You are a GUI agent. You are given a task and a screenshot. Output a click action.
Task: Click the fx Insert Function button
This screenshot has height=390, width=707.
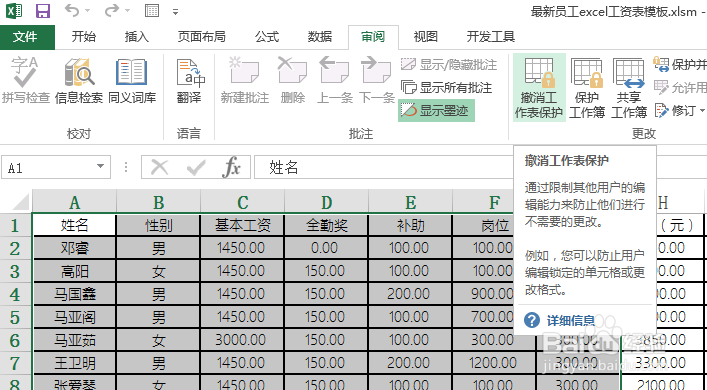pyautogui.click(x=232, y=167)
